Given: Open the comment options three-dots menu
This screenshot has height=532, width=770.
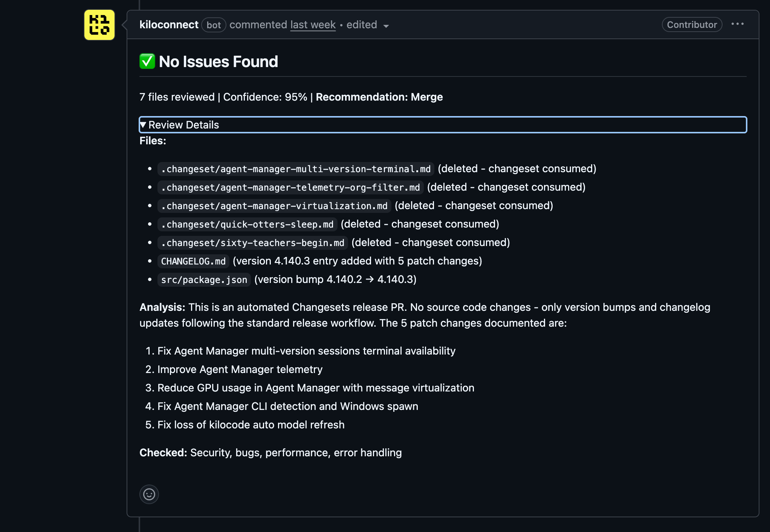Looking at the screenshot, I should (737, 24).
